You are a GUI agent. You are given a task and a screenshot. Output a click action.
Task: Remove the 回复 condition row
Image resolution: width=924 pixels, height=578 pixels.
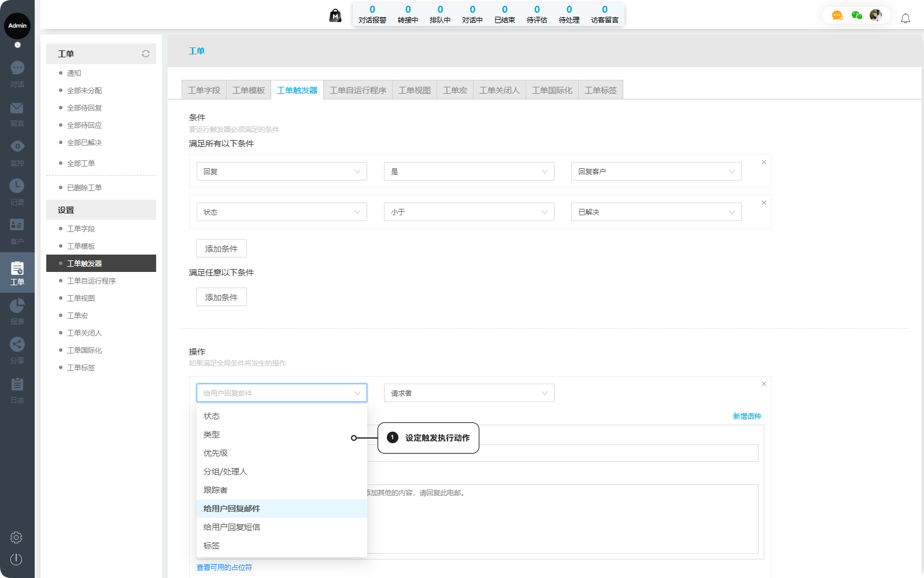coord(764,163)
